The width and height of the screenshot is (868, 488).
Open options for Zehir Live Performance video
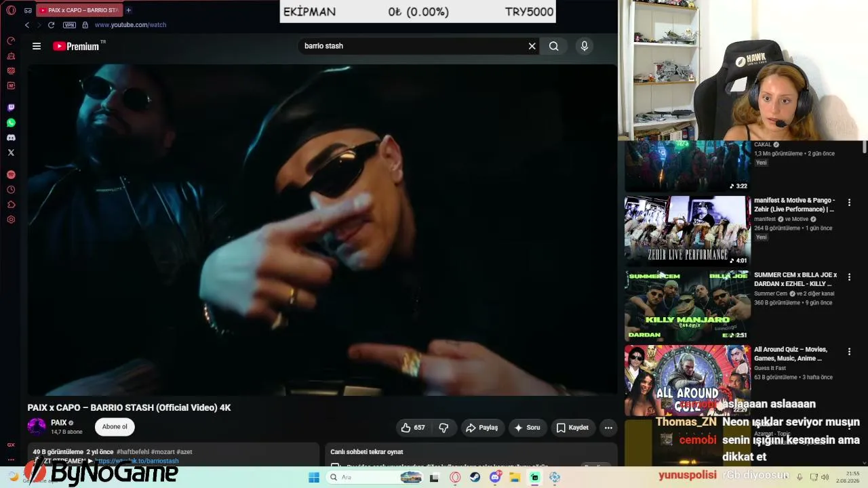coord(849,203)
